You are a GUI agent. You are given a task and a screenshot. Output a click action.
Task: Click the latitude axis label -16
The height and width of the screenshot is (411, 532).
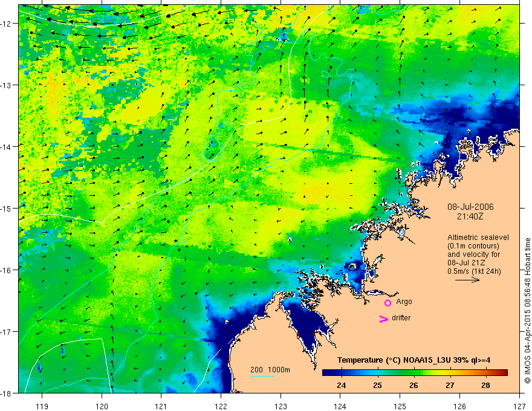[x=7, y=270]
